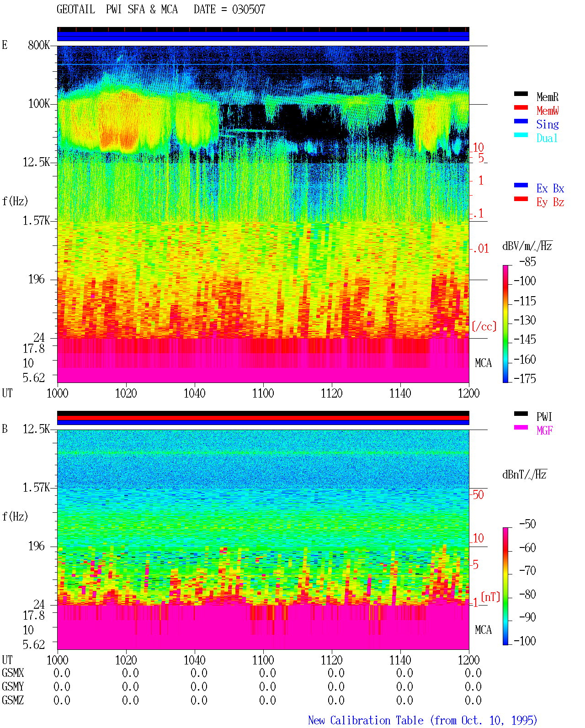Click the 196 frequency label on B panel
Image resolution: width=585 pixels, height=728 pixels.
pyautogui.click(x=37, y=546)
